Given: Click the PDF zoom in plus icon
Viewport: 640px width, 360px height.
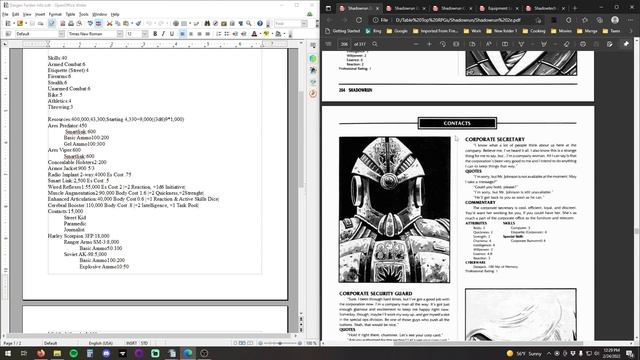Looking at the screenshot, I should point(429,44).
